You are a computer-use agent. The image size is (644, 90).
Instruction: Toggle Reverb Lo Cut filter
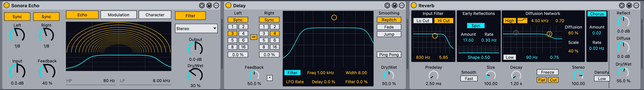tap(423, 21)
